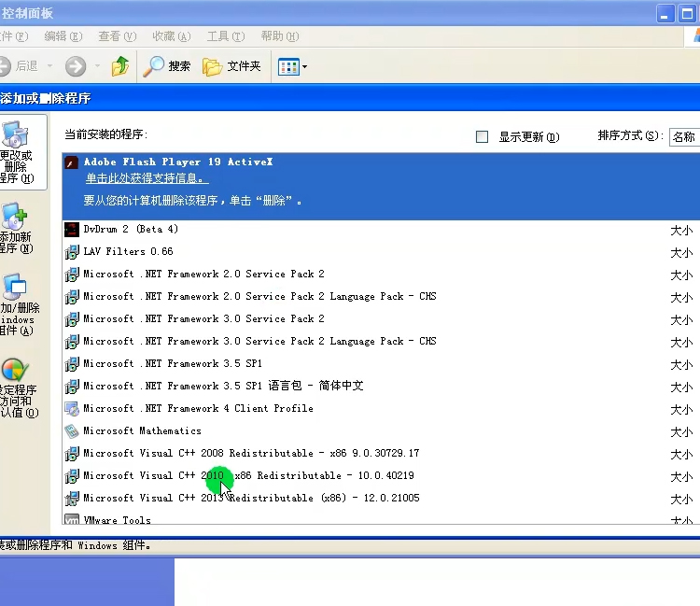Select Microsoft .NET Framework 2.0 Service Pack 2

(381, 275)
